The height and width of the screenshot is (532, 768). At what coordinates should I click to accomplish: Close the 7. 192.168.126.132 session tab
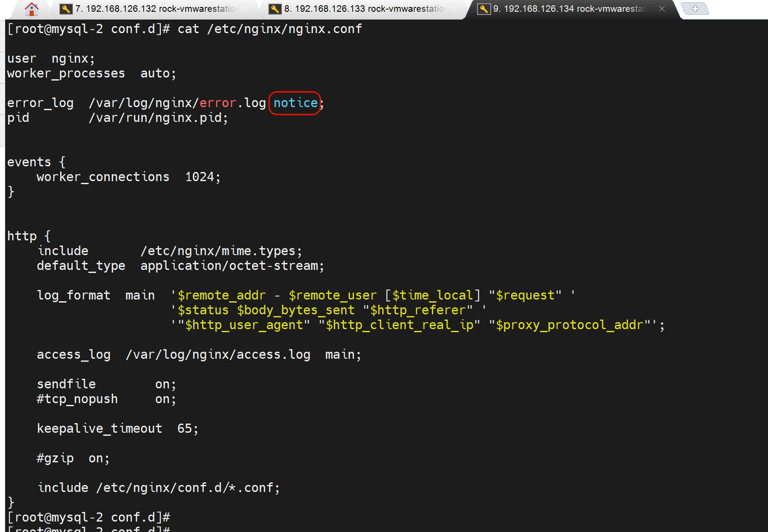point(245,9)
